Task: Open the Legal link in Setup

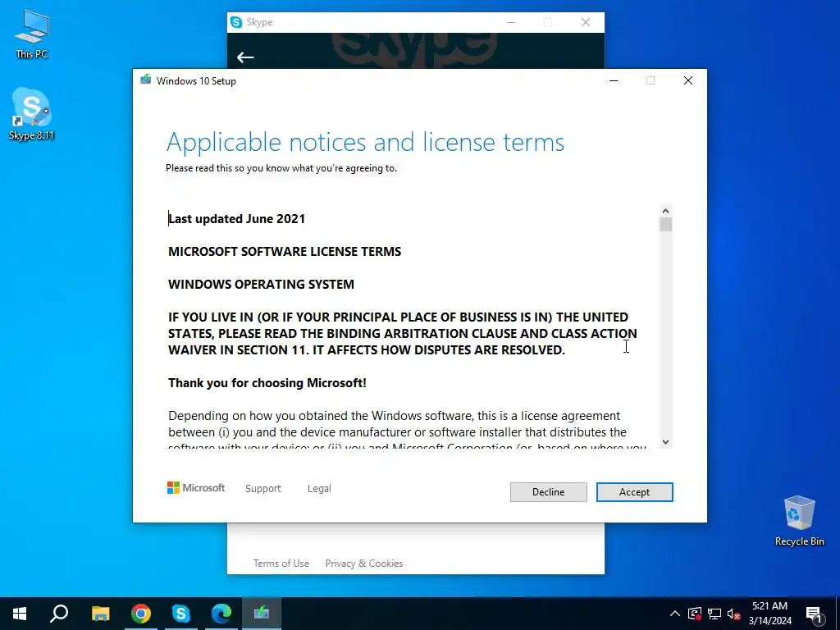Action: 319,489
